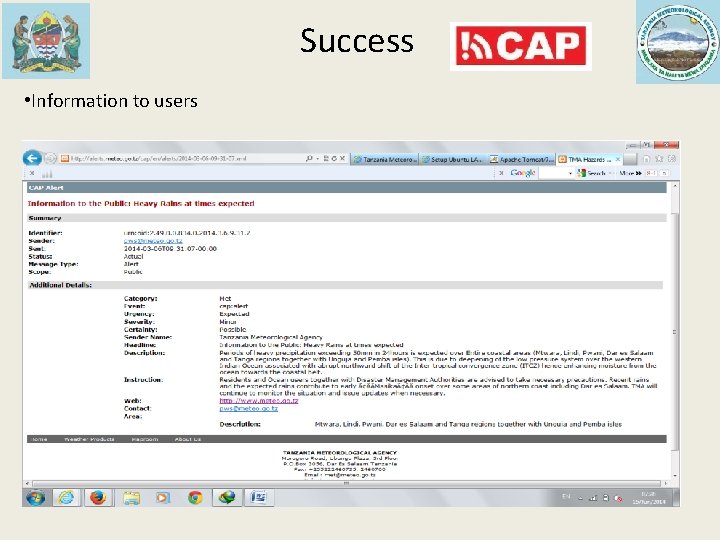This screenshot has width=720, height=540.
Task: Open the Windows Start menu orb
Action: 35,498
